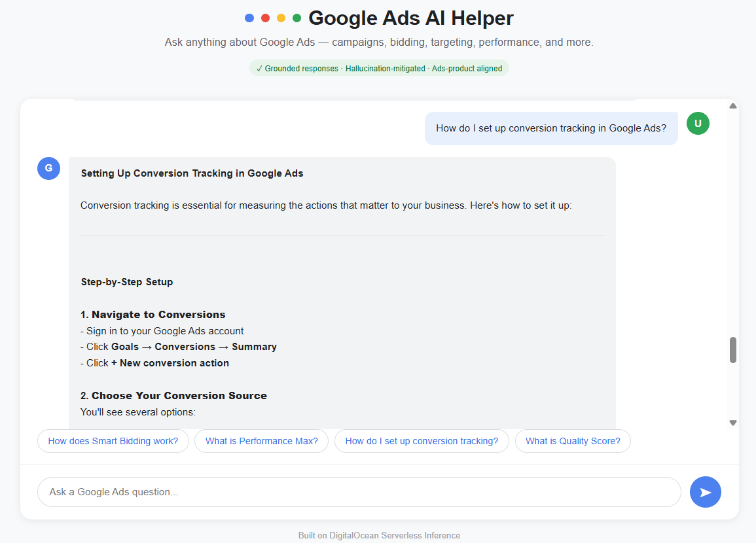Viewport: 756px width, 543px height.
Task: Click the "+ New conversion action" line
Action: pos(154,363)
